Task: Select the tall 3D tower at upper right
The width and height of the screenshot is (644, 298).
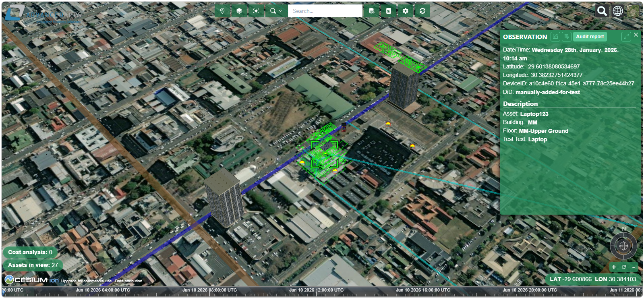Action: [x=404, y=85]
